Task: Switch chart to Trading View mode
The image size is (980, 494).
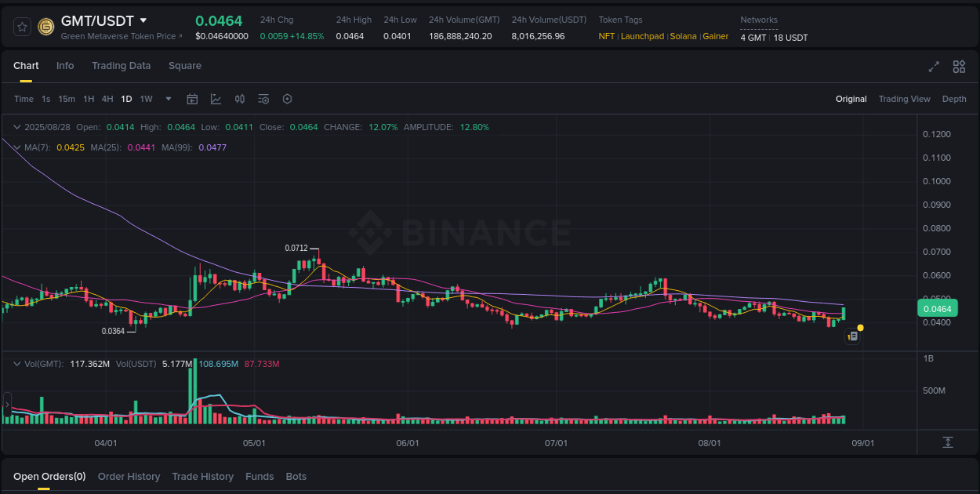Action: tap(904, 99)
